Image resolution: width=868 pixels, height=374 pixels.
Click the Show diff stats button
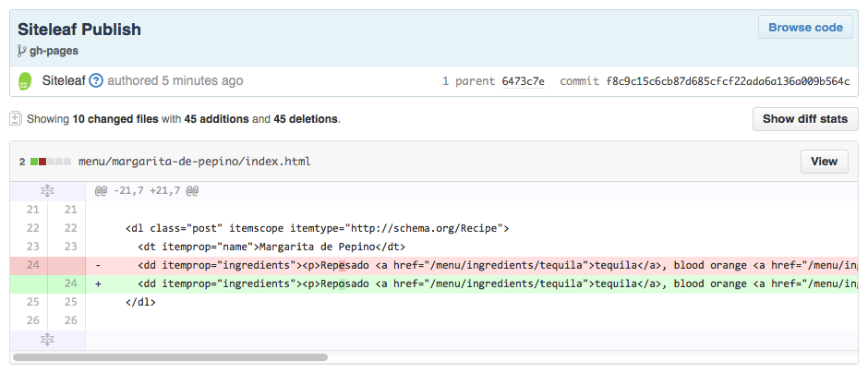[x=805, y=119]
